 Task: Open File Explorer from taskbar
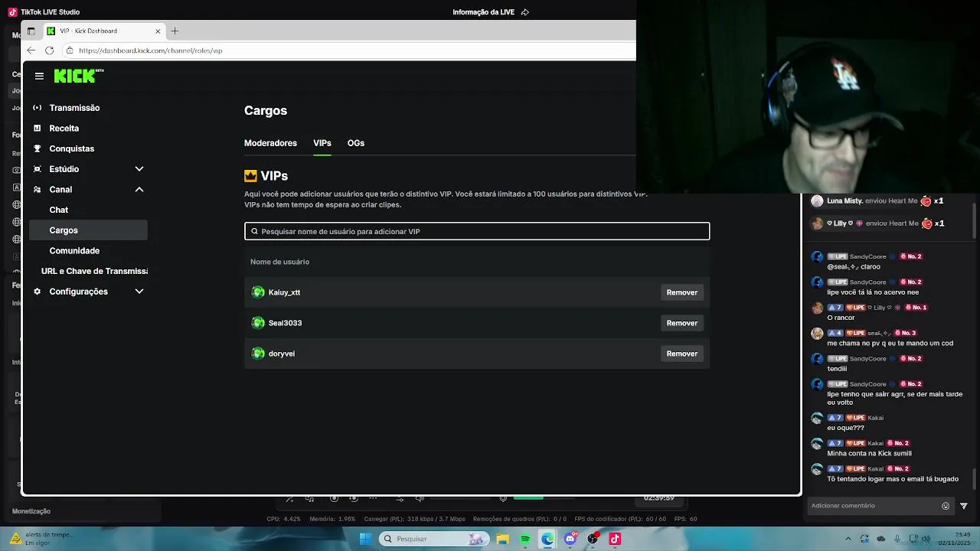[x=502, y=539]
